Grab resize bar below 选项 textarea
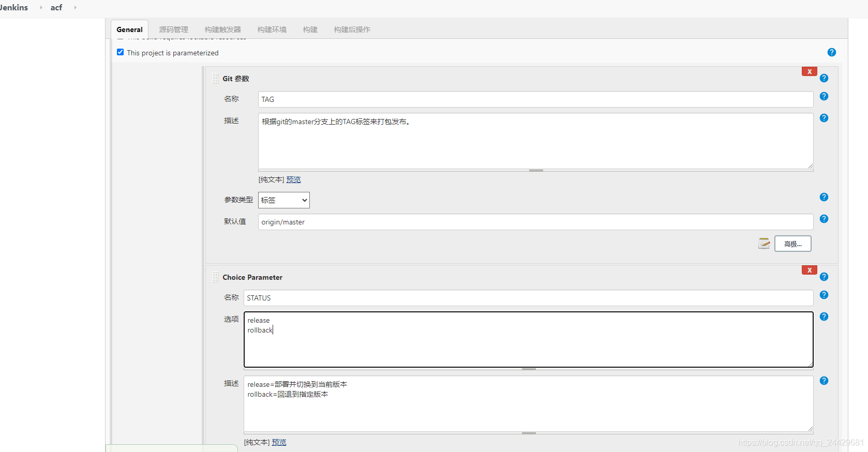The image size is (868, 452). point(528,369)
